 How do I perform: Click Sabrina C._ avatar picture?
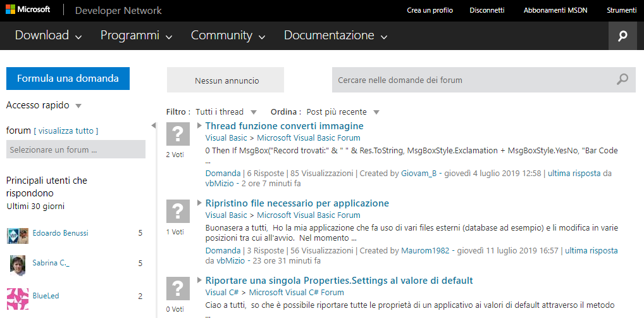coord(18,265)
